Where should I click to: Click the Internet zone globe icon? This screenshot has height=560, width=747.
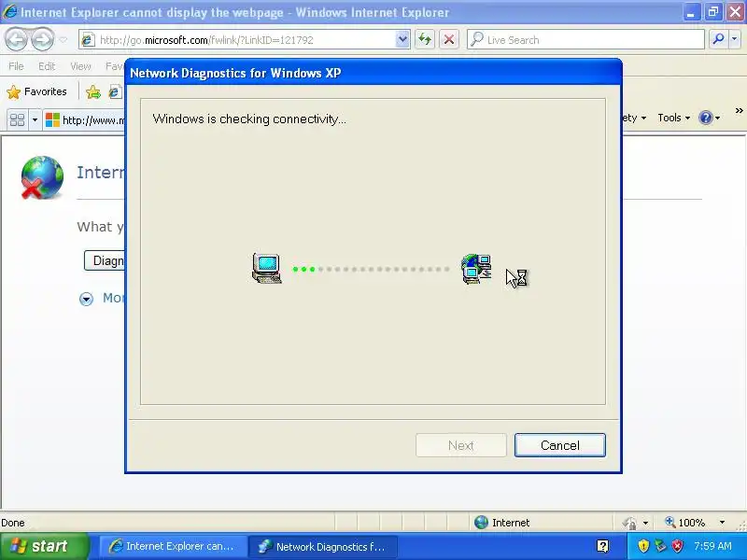pyautogui.click(x=481, y=523)
